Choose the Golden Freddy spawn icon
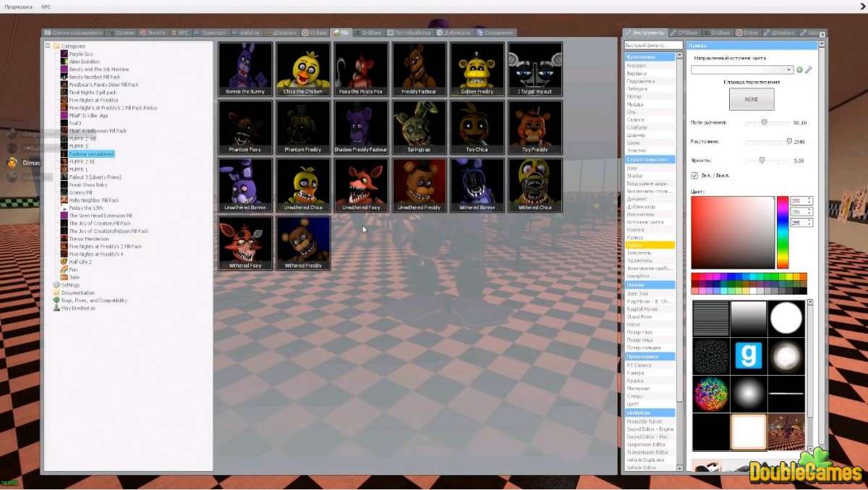The image size is (868, 490). (x=477, y=69)
